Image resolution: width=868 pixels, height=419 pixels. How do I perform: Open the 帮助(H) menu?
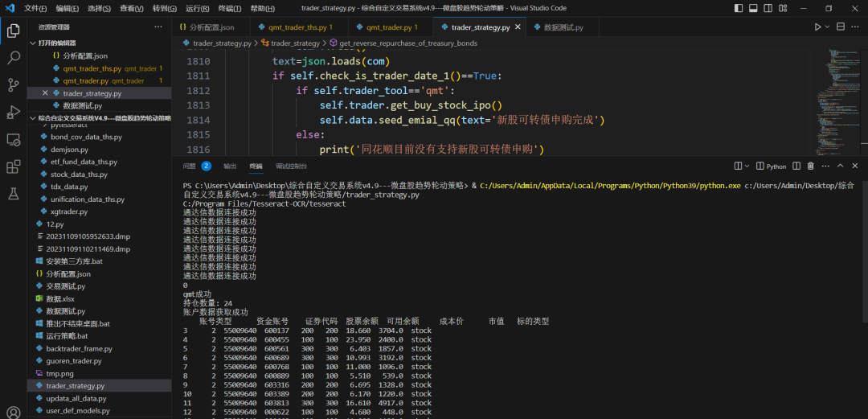tap(262, 8)
